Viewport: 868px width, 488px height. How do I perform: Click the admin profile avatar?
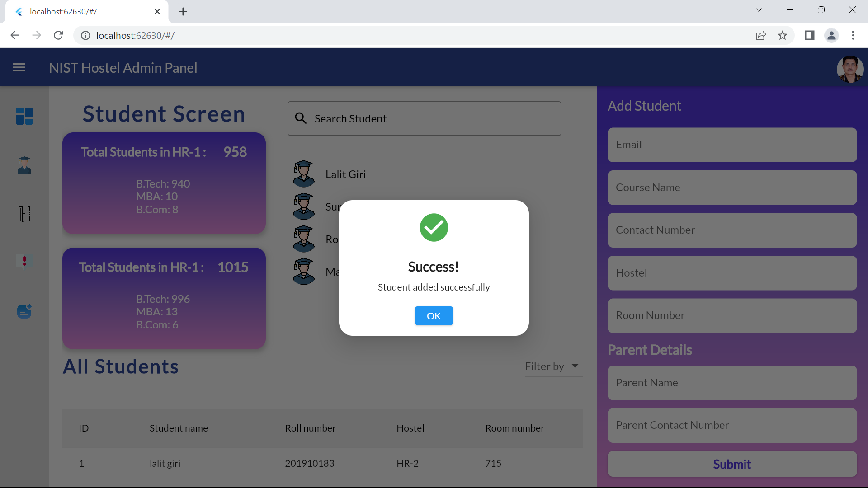point(850,69)
